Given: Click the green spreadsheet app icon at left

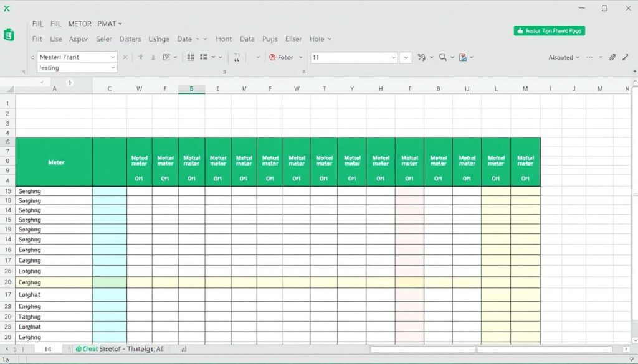Looking at the screenshot, I should click(9, 35).
